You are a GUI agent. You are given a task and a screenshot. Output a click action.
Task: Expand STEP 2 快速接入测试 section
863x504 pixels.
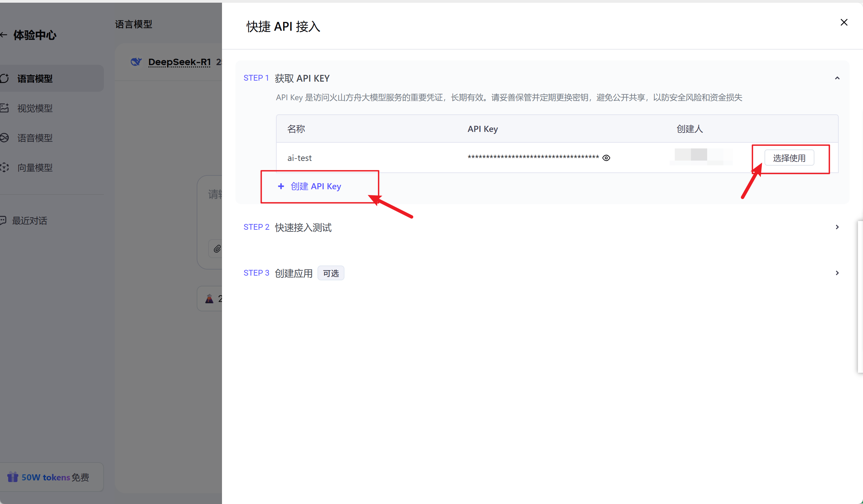837,227
